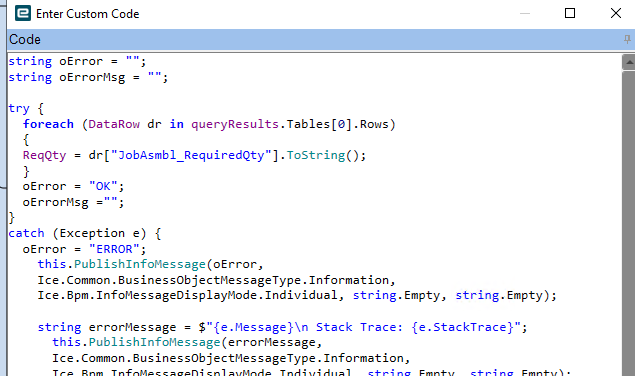Click the DataRow type in the loop
This screenshot has height=376, width=635.
(x=114, y=124)
